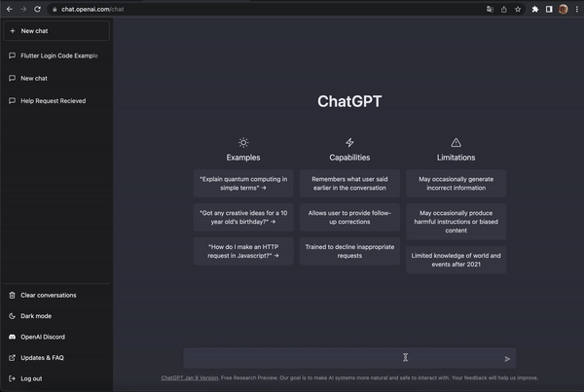Click chat bubble icon for Flutter Login Code Example
The image size is (584, 392).
[x=13, y=55]
